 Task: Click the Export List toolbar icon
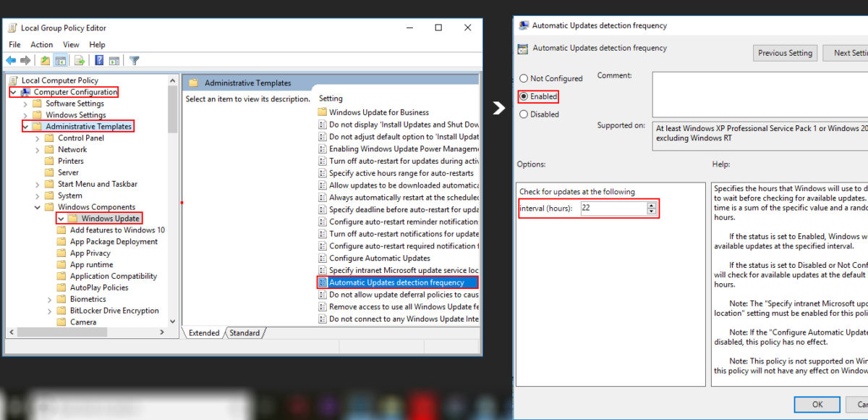coord(80,60)
